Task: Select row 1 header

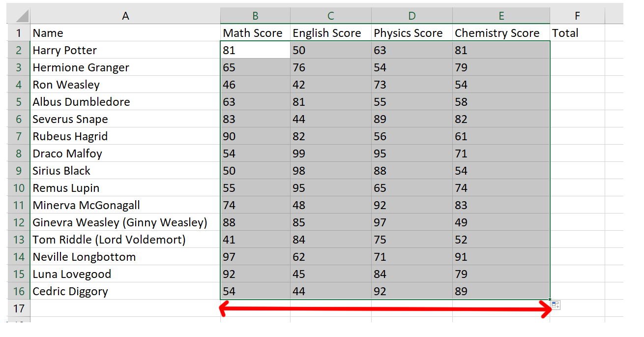Action: tap(19, 33)
